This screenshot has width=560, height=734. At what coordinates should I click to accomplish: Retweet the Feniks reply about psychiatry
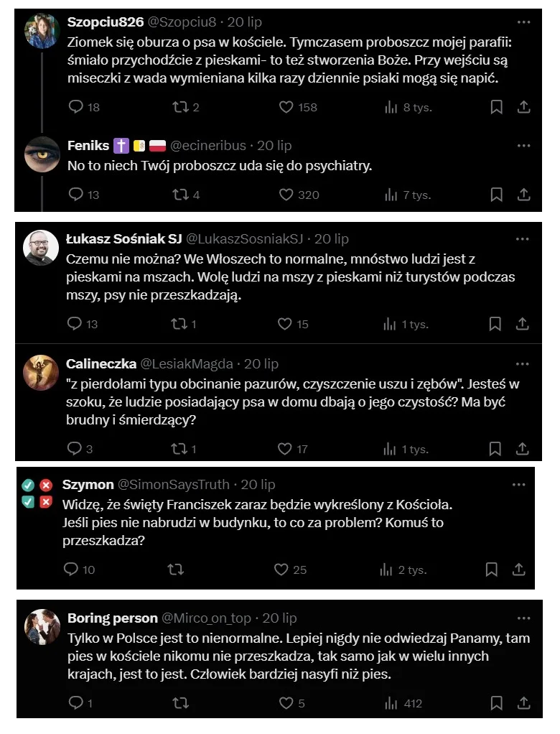(180, 195)
